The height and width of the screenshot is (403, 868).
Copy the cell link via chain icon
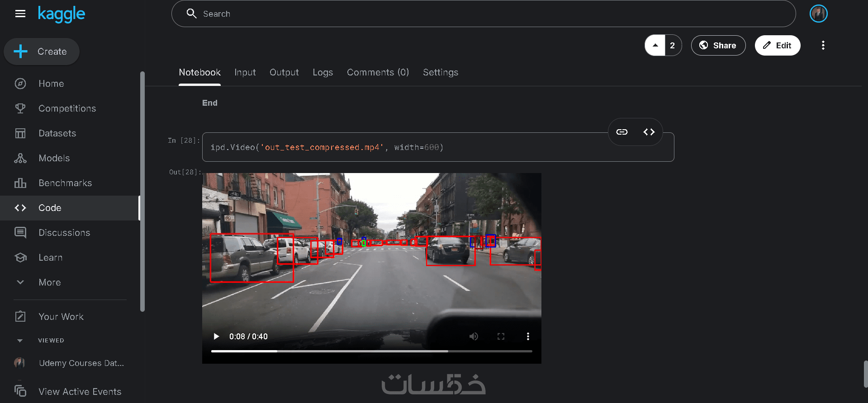click(622, 132)
